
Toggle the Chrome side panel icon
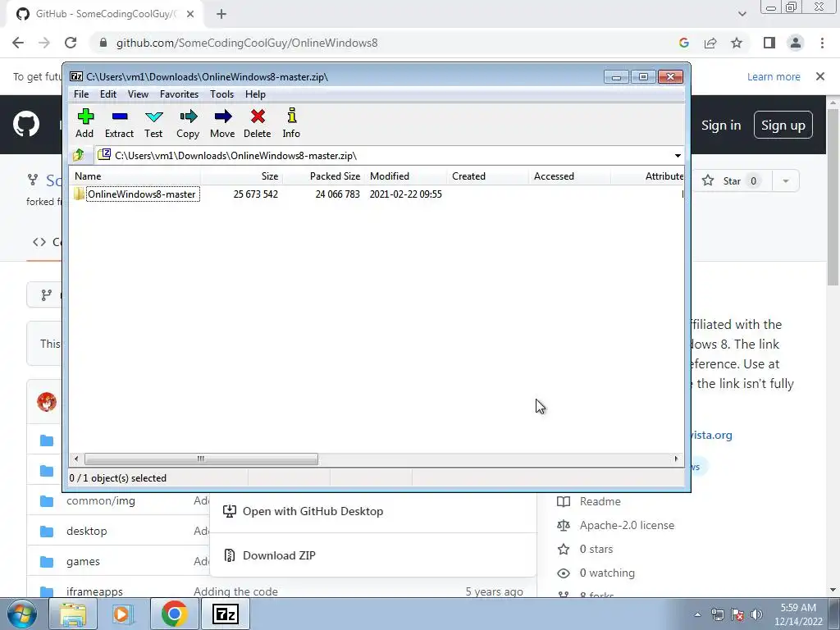click(x=769, y=43)
